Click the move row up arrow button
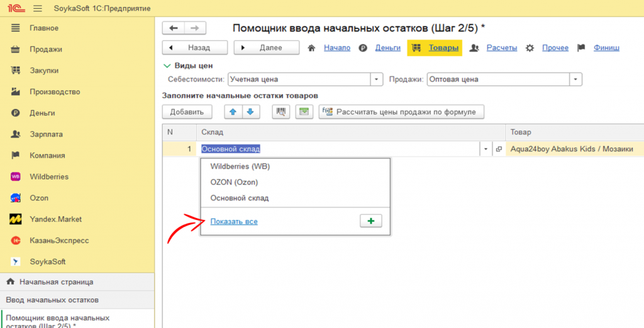 [x=233, y=112]
